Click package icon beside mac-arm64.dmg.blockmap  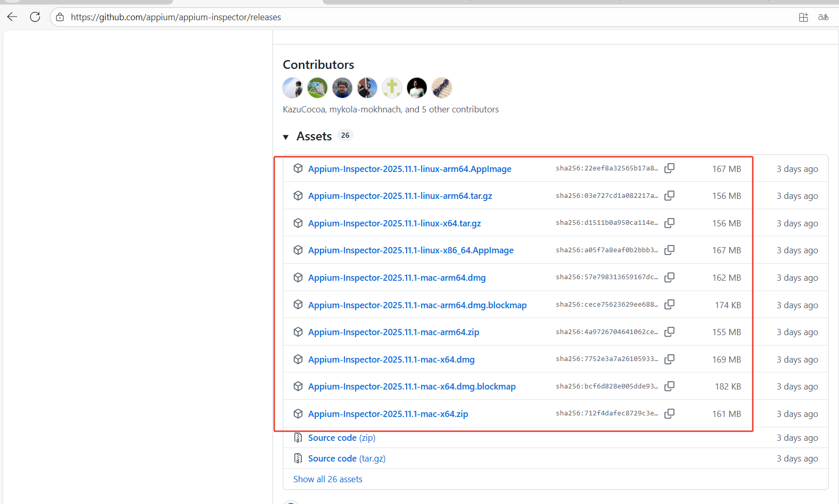pos(298,304)
